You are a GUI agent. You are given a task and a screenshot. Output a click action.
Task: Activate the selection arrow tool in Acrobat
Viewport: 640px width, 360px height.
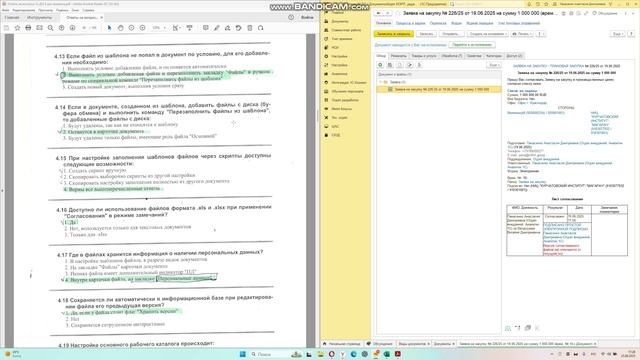[109, 28]
